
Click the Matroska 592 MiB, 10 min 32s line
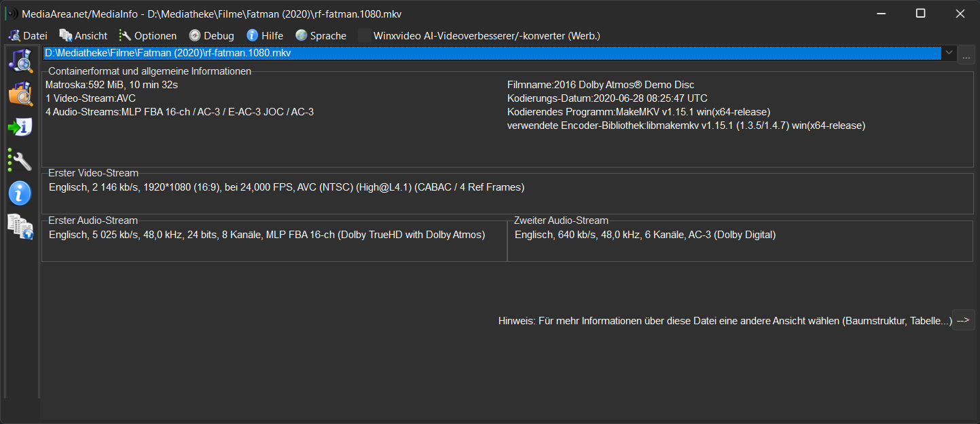pyautogui.click(x=111, y=85)
